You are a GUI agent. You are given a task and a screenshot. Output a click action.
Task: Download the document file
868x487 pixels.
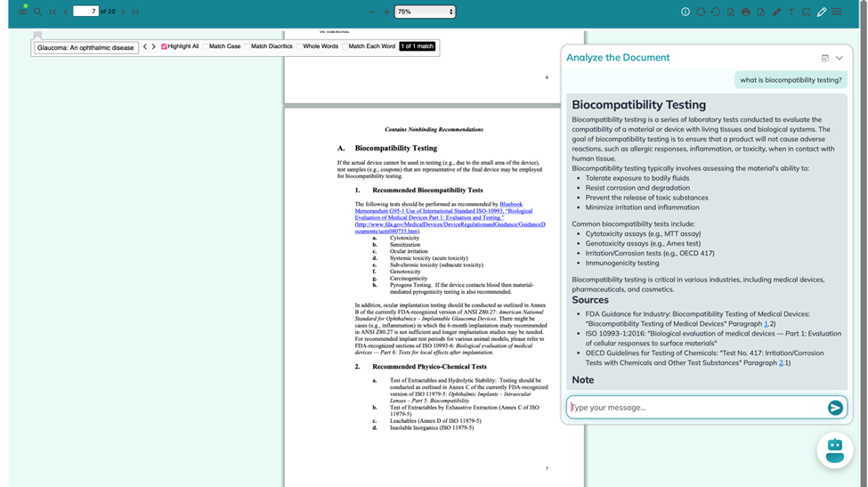click(x=761, y=12)
